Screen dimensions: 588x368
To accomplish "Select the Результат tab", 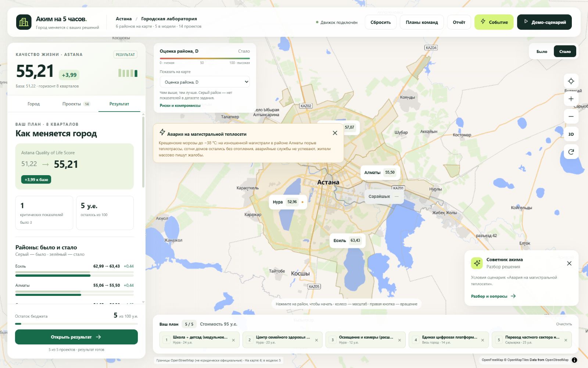I will pyautogui.click(x=119, y=104).
